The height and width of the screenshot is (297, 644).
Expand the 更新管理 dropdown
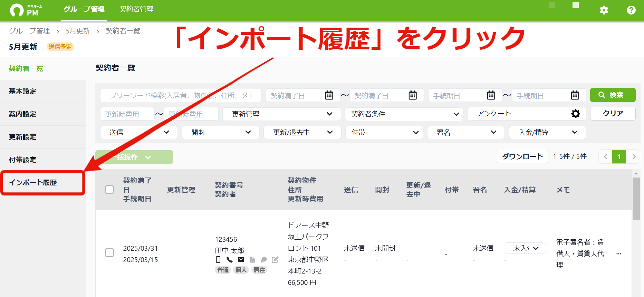coord(282,114)
